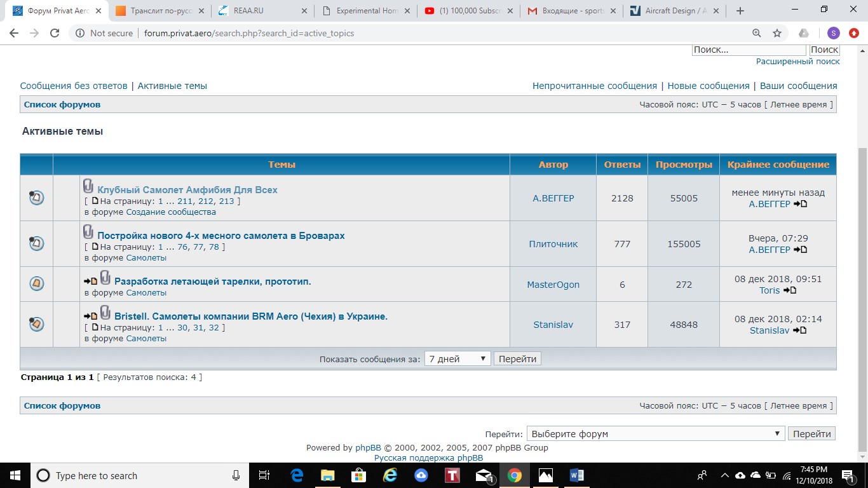Viewport: 868px width, 488px height.
Task: Switch to YouTube 100,000 Subscribers tab
Action: 470,11
